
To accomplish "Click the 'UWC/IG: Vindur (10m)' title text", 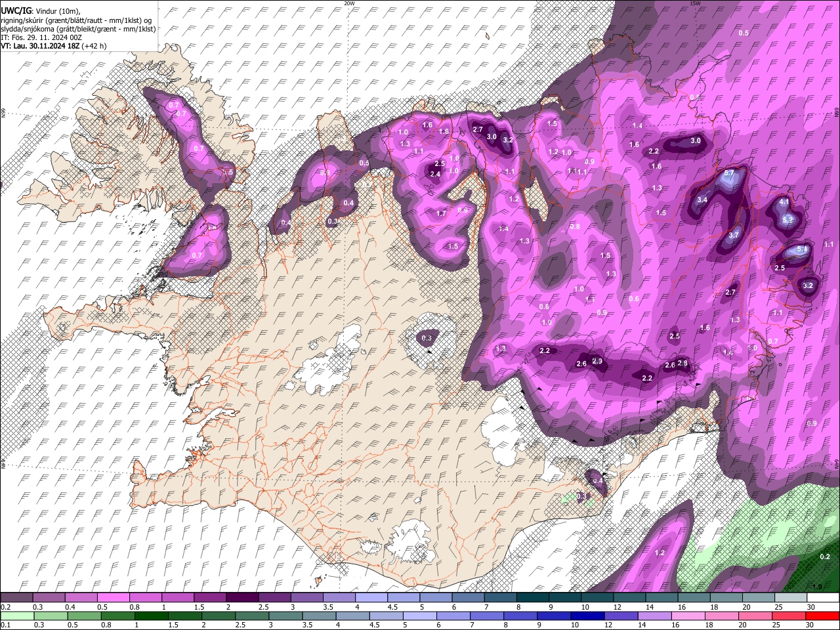I will [x=41, y=11].
